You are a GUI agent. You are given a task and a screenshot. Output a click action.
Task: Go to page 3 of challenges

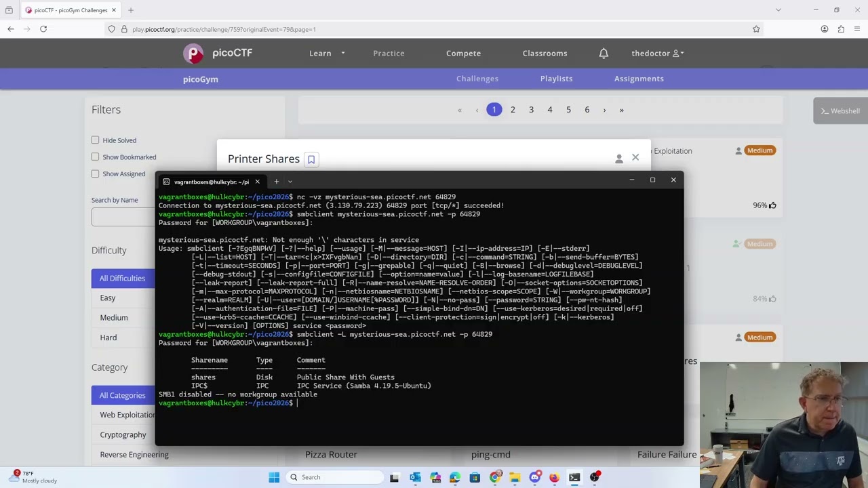pyautogui.click(x=531, y=110)
